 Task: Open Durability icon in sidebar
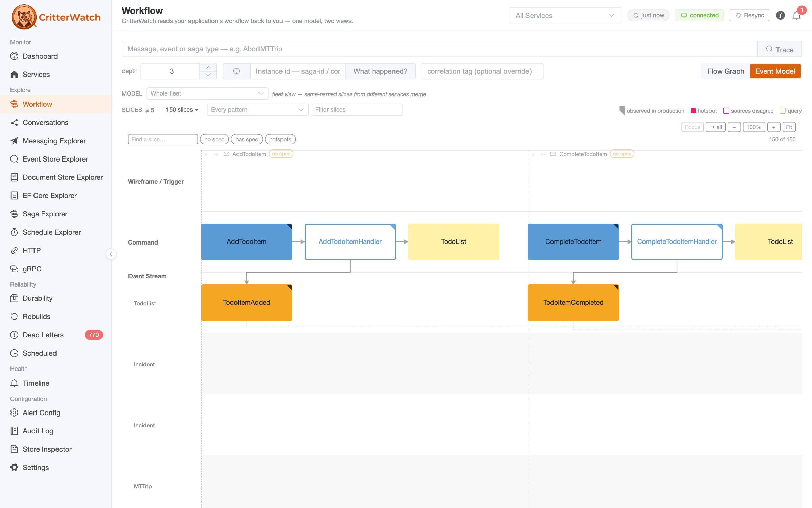pyautogui.click(x=14, y=298)
